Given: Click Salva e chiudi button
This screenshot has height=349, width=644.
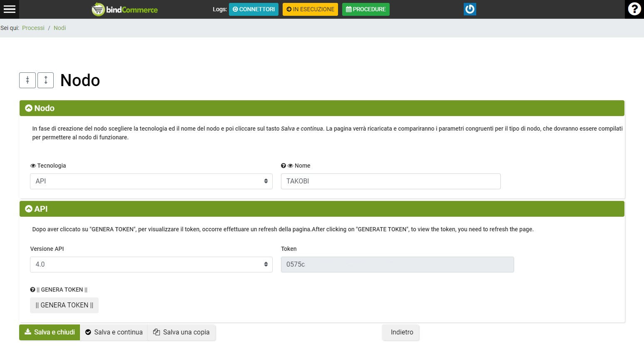Looking at the screenshot, I should tap(50, 332).
